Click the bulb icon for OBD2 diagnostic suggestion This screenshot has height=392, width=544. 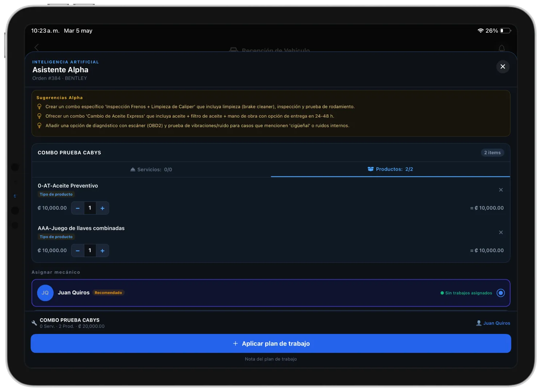(x=39, y=126)
